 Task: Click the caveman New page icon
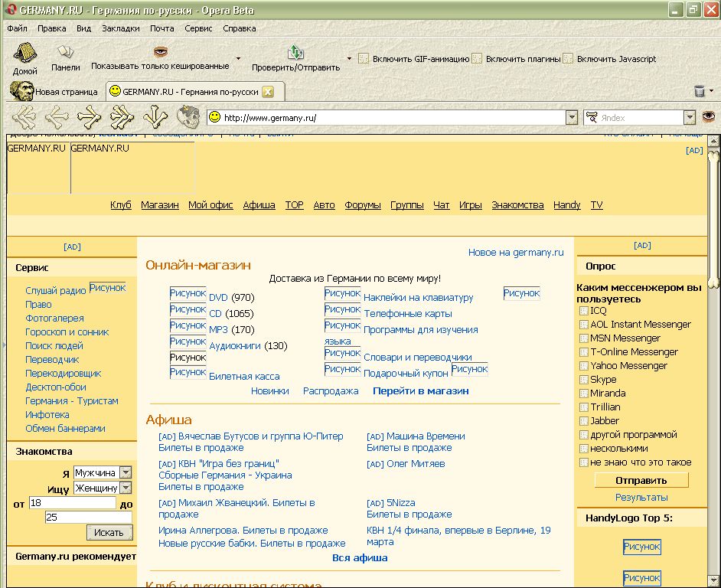coord(21,91)
